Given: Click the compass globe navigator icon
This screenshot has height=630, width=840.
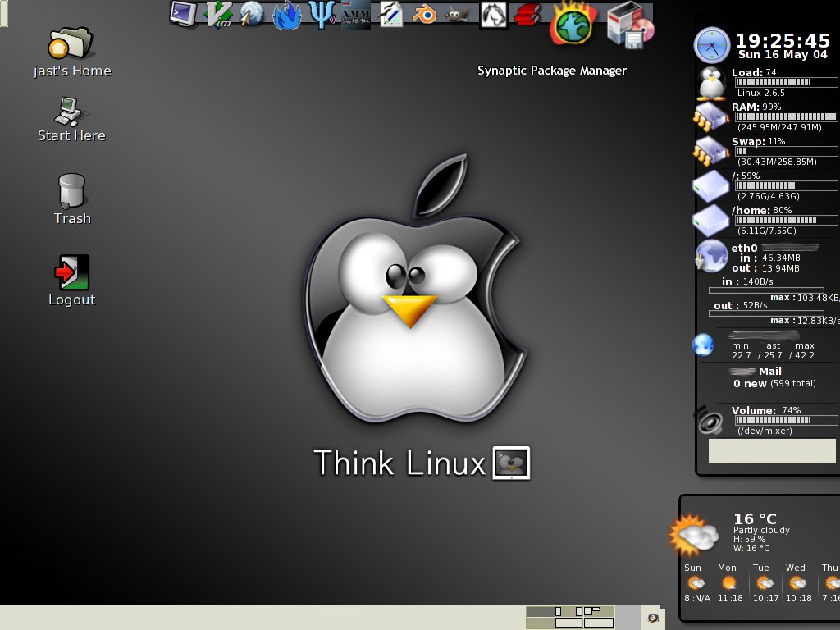Looking at the screenshot, I should 252,14.
